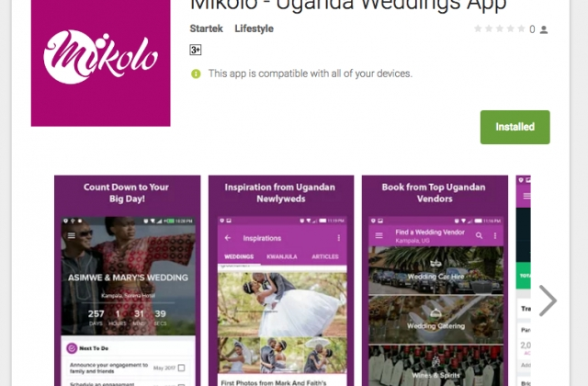
Task: Show next screenshots with right chevron
Action: tap(548, 301)
